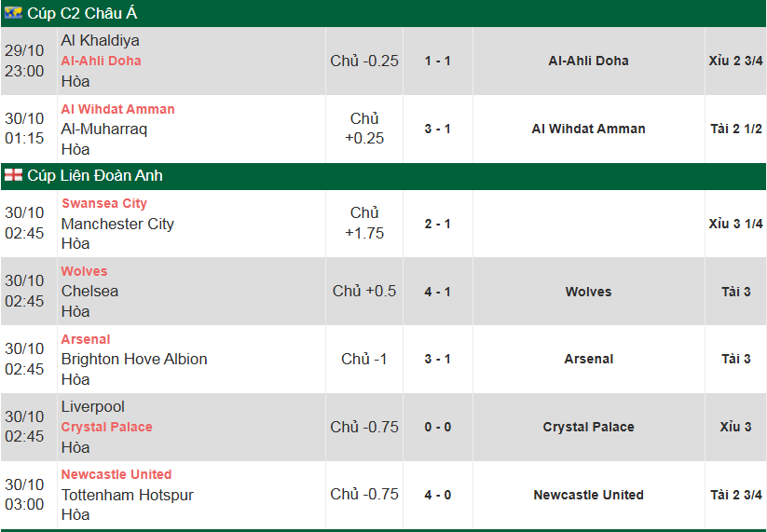Click the AFC Cup flag icon

[x=13, y=13]
